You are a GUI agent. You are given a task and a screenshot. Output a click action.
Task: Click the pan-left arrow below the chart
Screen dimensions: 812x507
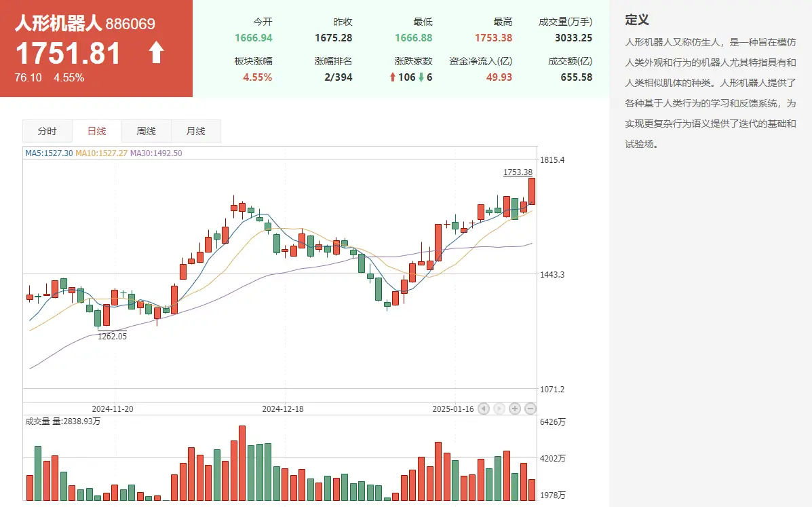(x=484, y=409)
